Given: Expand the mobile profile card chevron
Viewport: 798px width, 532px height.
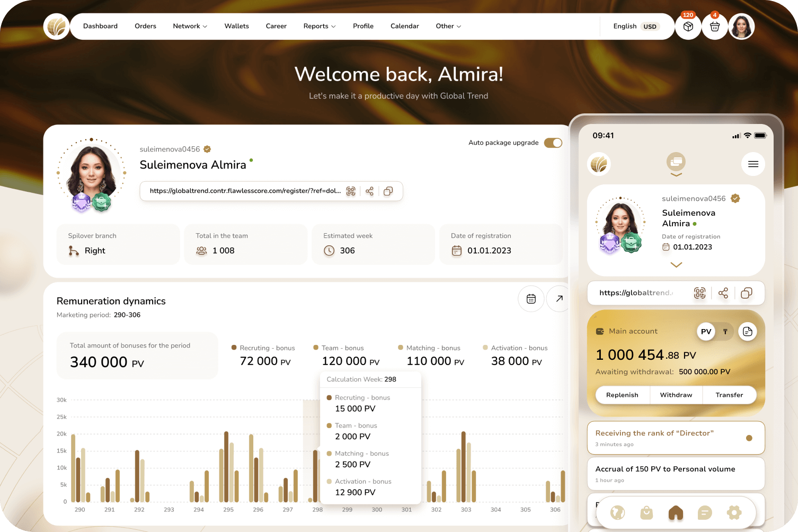Looking at the screenshot, I should point(676,264).
